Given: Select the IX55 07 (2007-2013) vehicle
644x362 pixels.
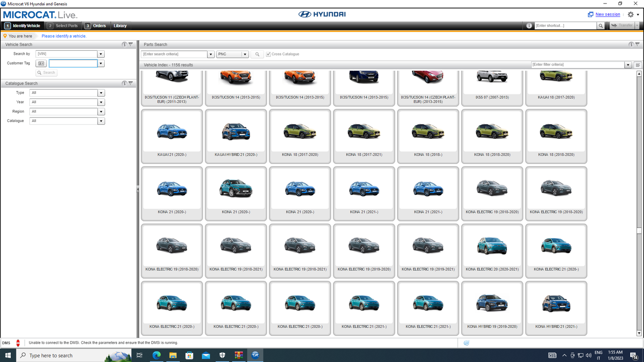Looking at the screenshot, I should point(492,88).
